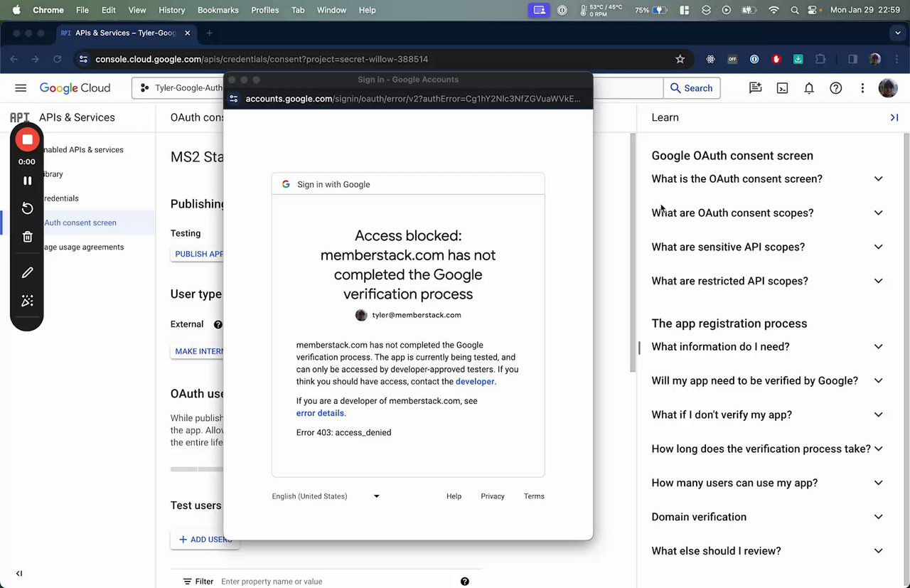Restart the recording with the undo arrow icon
This screenshot has width=910, height=588.
pyautogui.click(x=27, y=208)
